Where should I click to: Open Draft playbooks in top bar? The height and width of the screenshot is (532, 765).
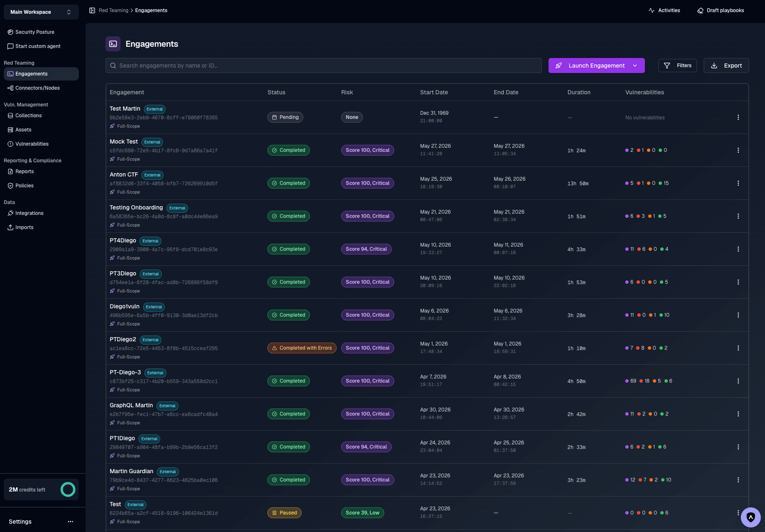pos(721,10)
